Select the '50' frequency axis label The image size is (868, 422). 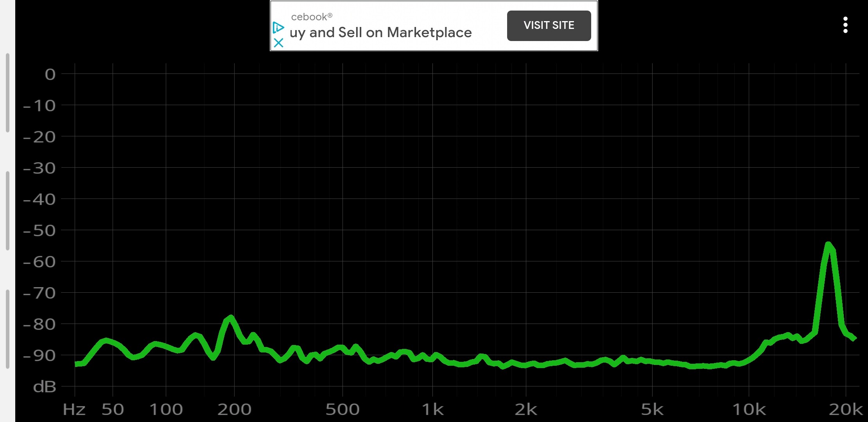coord(113,409)
